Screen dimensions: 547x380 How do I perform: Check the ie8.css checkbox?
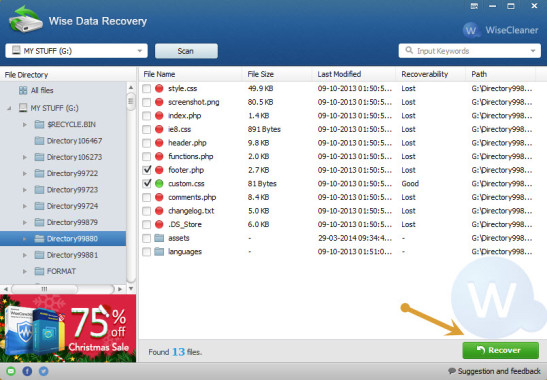coord(147,129)
